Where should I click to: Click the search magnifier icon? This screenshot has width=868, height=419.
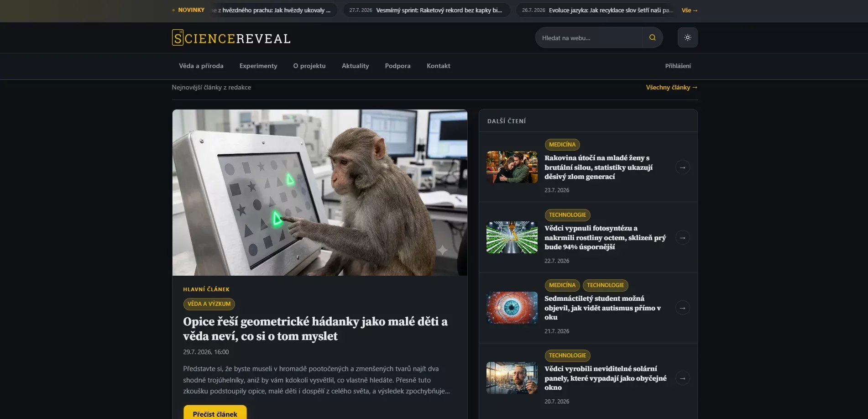tap(653, 37)
